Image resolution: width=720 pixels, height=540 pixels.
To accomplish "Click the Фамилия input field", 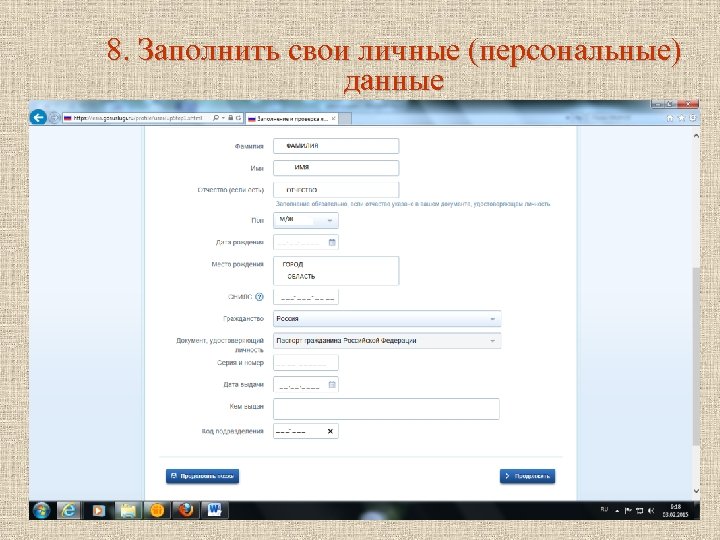I will 336,146.
